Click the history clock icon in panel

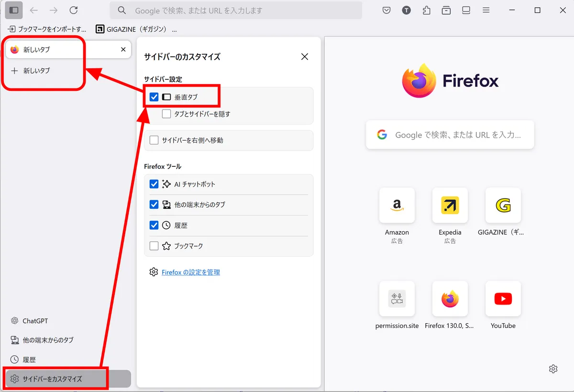166,225
